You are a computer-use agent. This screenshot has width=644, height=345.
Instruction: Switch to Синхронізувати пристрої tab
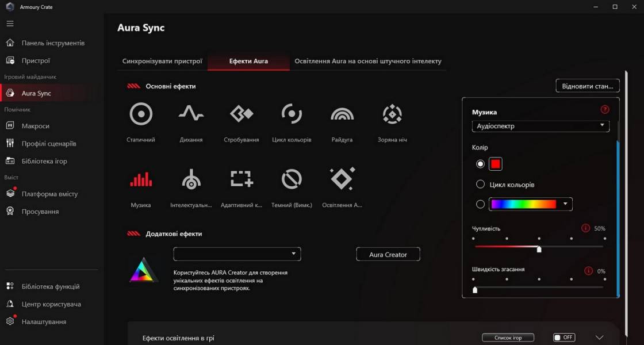coord(162,61)
